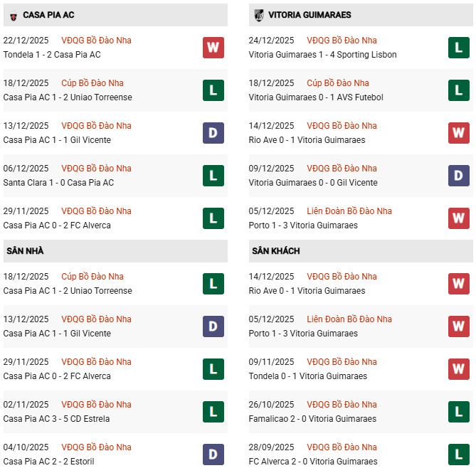This screenshot has height=473, width=476.
Task: Click the Santa Clara 1 - 0 Casa Pia AC result
Action: click(x=58, y=183)
